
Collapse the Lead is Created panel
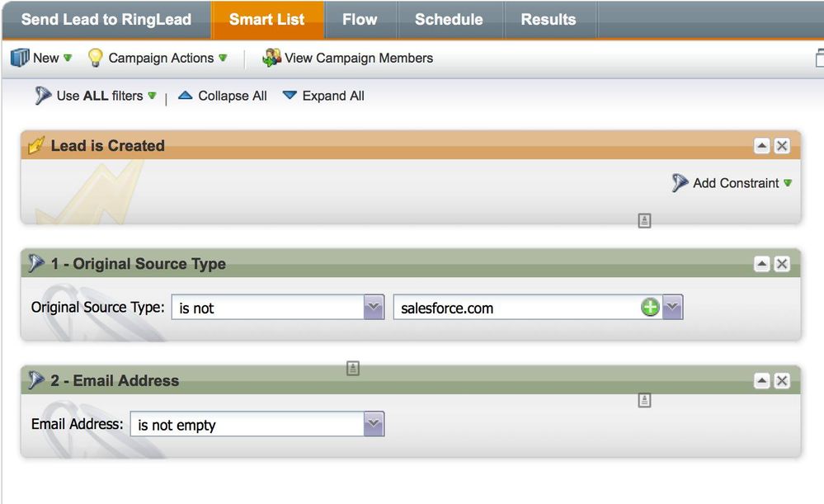(762, 146)
